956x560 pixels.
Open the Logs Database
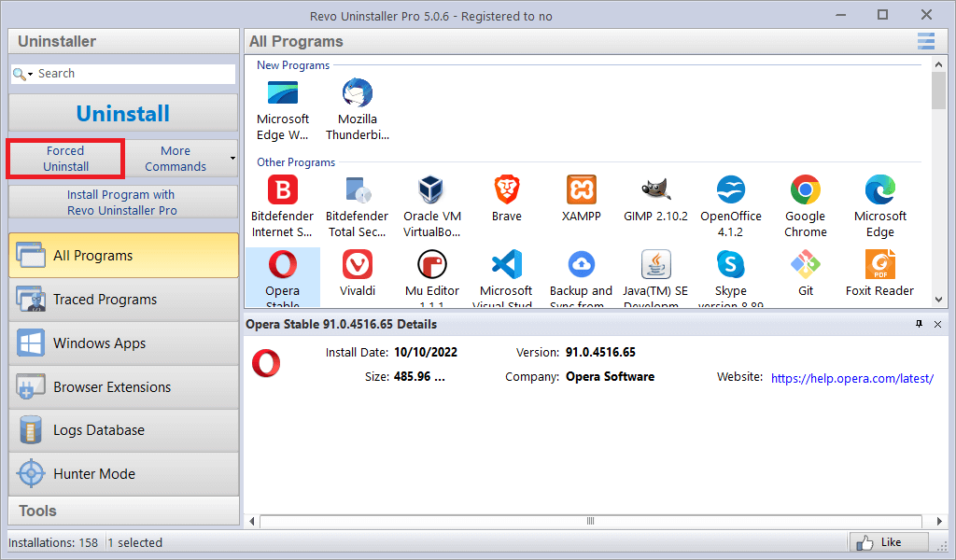[x=122, y=430]
